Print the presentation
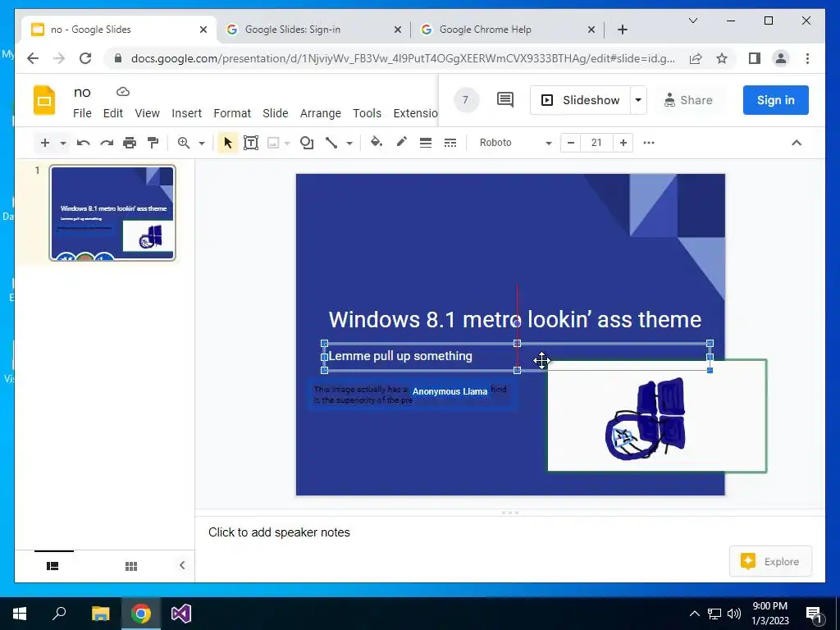 point(130,143)
